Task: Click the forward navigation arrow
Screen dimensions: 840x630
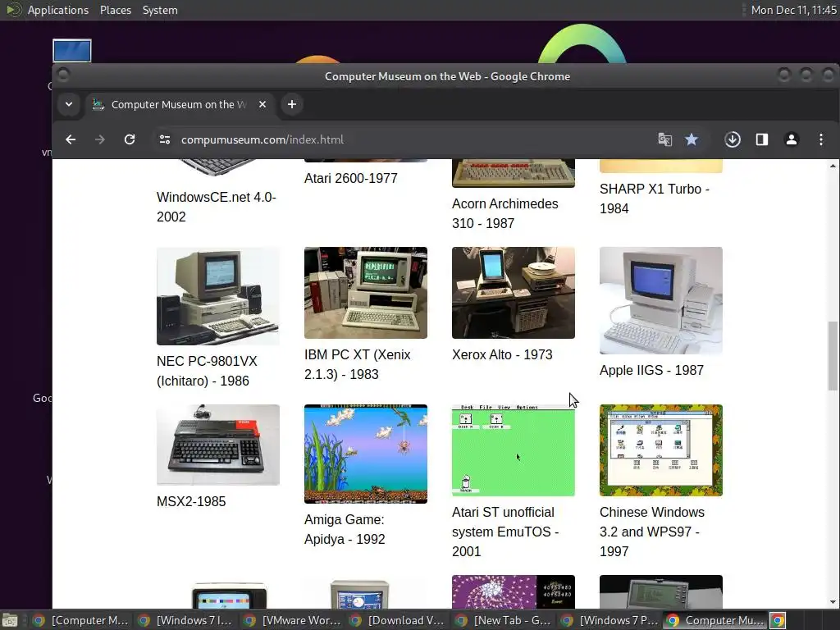Action: click(99, 139)
